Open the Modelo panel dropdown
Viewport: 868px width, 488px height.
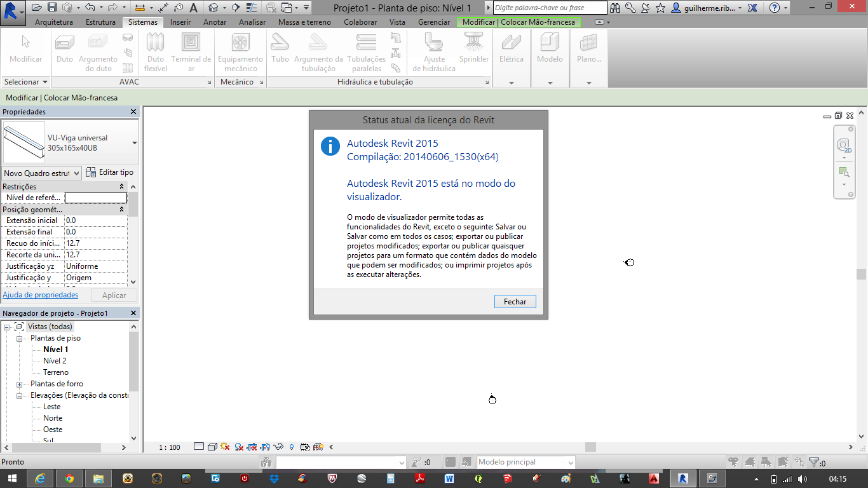(x=550, y=83)
